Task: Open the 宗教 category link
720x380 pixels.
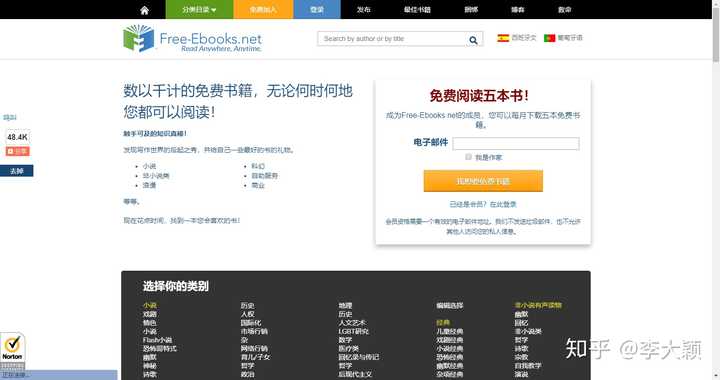Action: 521,357
